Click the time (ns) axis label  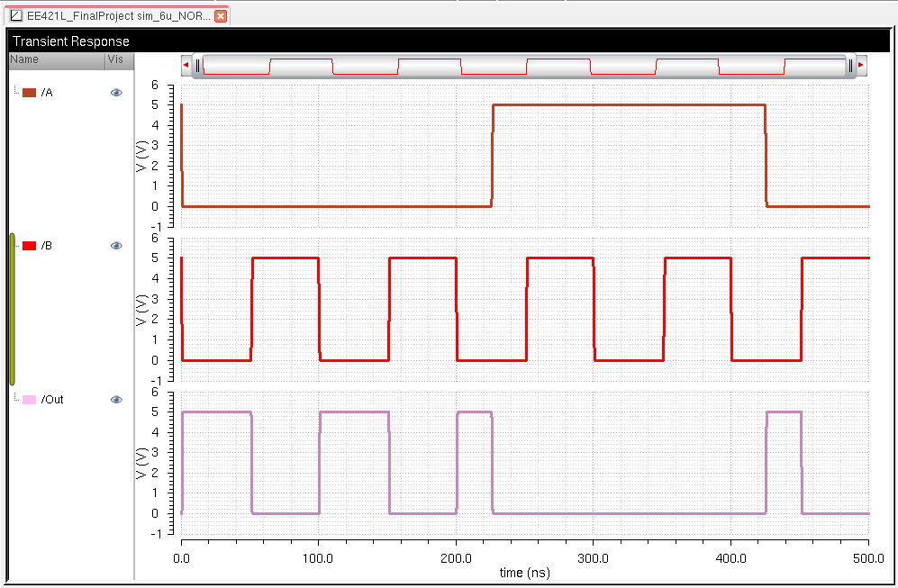point(524,572)
